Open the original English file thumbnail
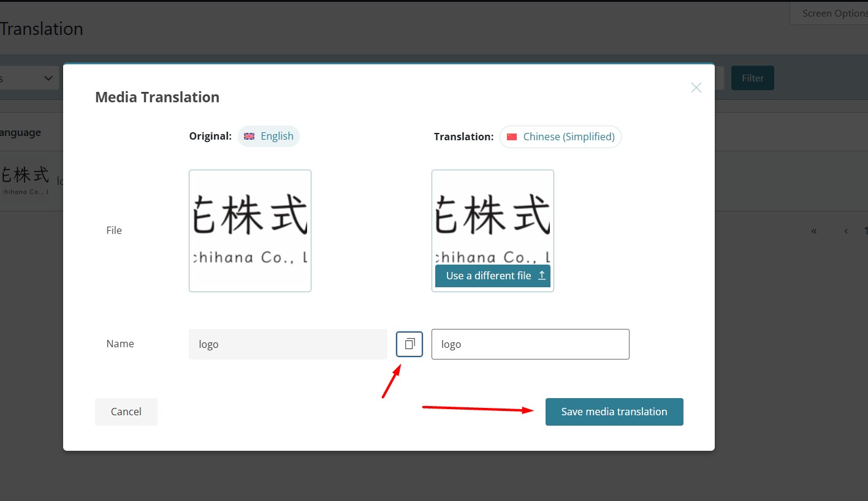 [x=250, y=231]
